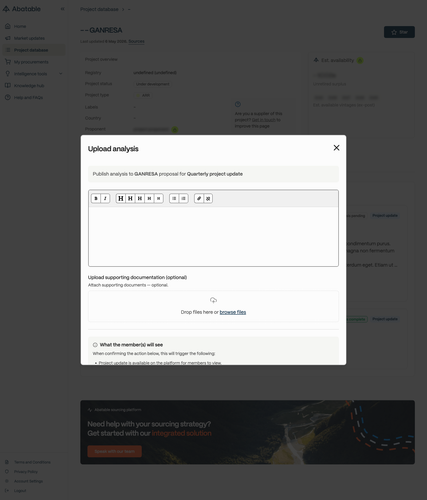427x500 pixels.
Task: Insert a bulleted list
Action: click(174, 199)
